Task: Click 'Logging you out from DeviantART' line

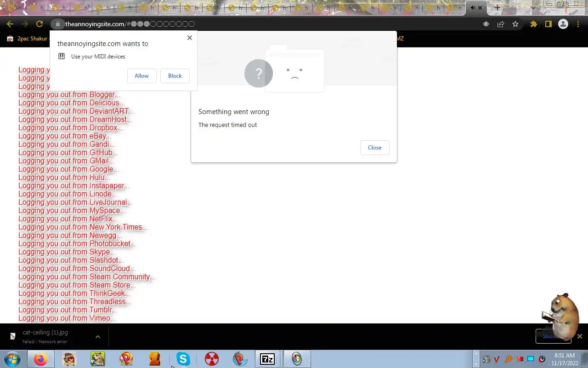Action: (76, 111)
